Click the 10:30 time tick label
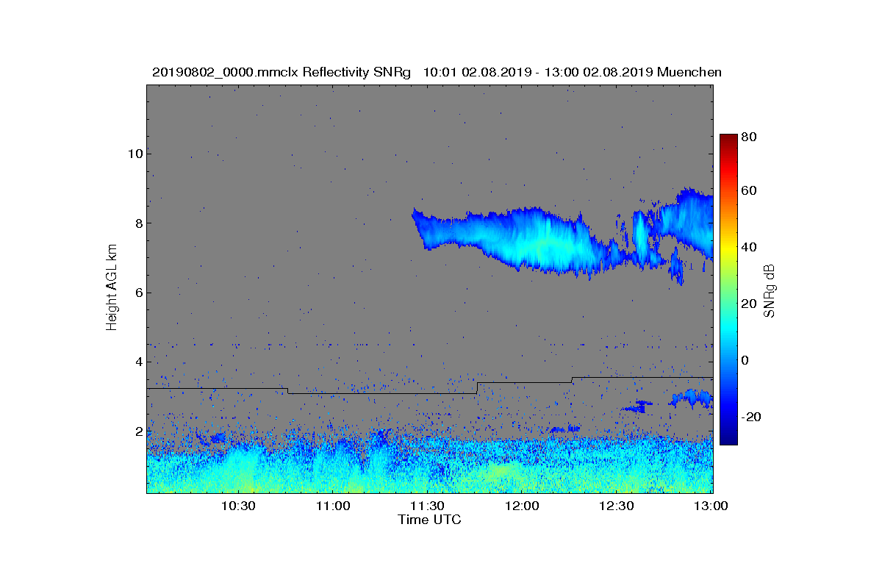Screen dimensions: 882x588 point(238,506)
